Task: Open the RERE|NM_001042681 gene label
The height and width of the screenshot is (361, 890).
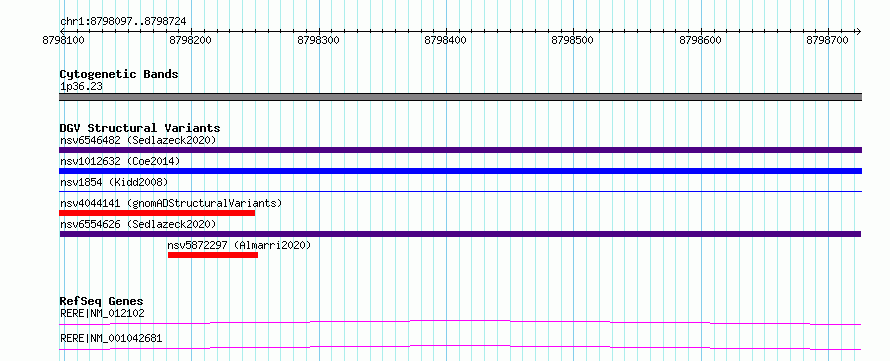Action: pyautogui.click(x=111, y=339)
